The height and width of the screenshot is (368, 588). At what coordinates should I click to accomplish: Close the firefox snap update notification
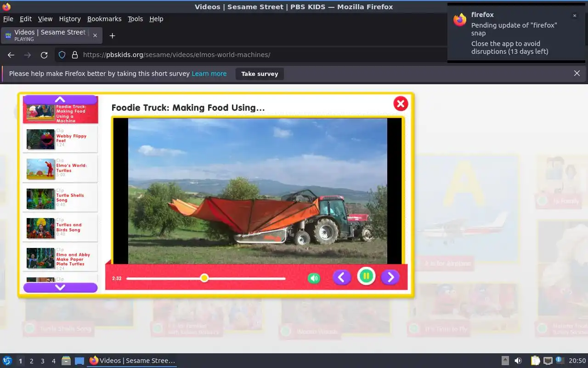[574, 16]
